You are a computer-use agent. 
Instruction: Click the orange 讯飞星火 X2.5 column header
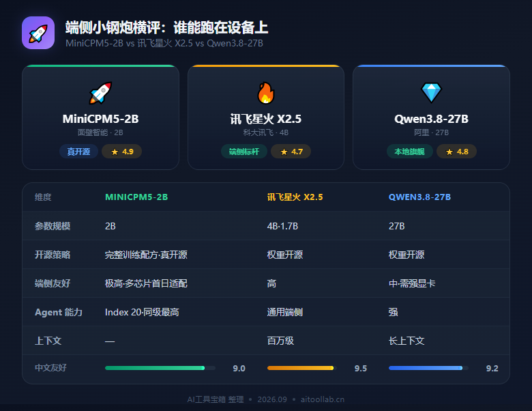295,197
